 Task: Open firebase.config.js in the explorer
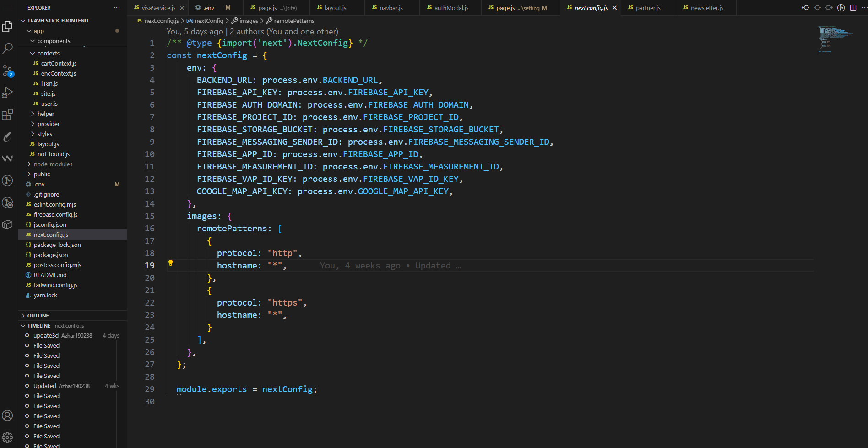click(x=73, y=214)
